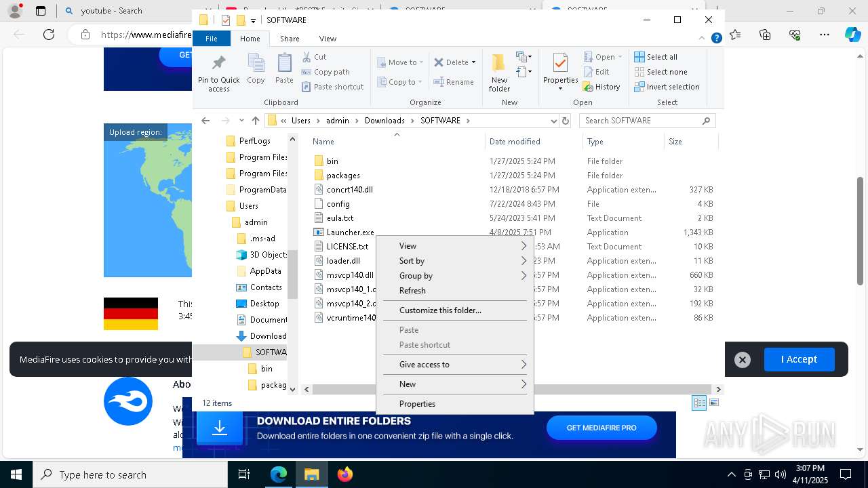This screenshot has width=868, height=488.
Task: Sort by the Date modified column
Action: 533,142
